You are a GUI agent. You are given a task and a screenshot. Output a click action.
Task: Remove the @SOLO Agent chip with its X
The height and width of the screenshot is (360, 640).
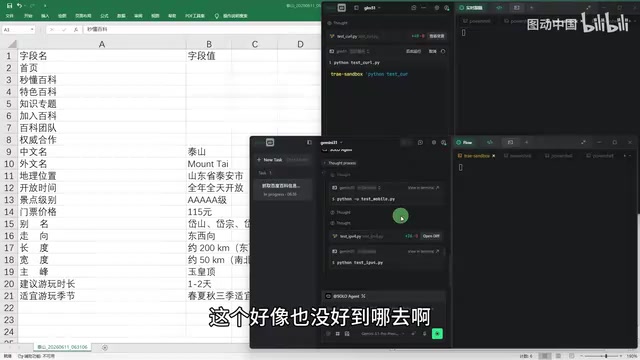pyautogui.click(x=364, y=296)
